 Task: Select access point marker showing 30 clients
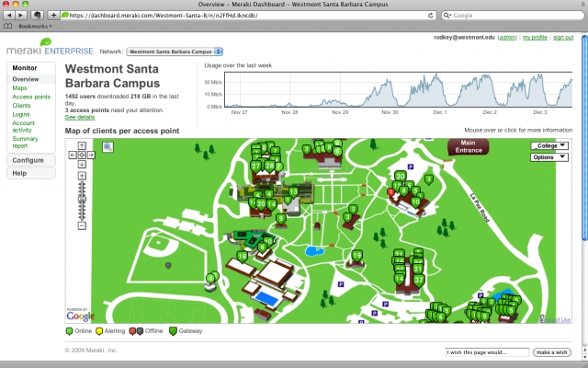[x=401, y=177]
